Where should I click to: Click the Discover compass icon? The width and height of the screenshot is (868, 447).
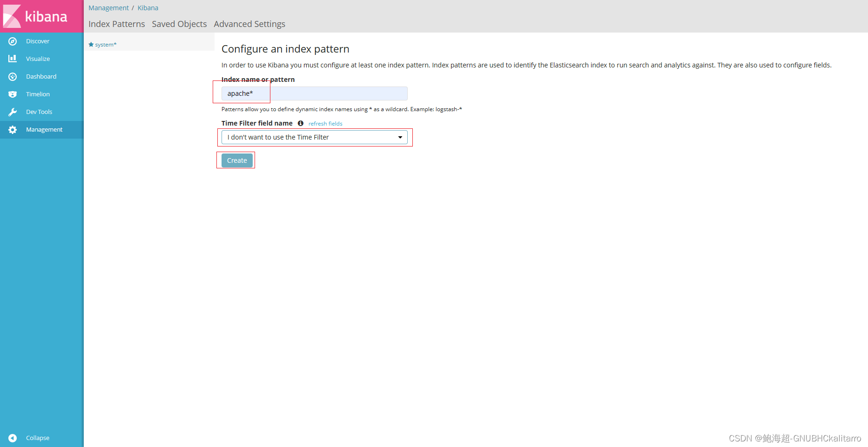[13, 41]
